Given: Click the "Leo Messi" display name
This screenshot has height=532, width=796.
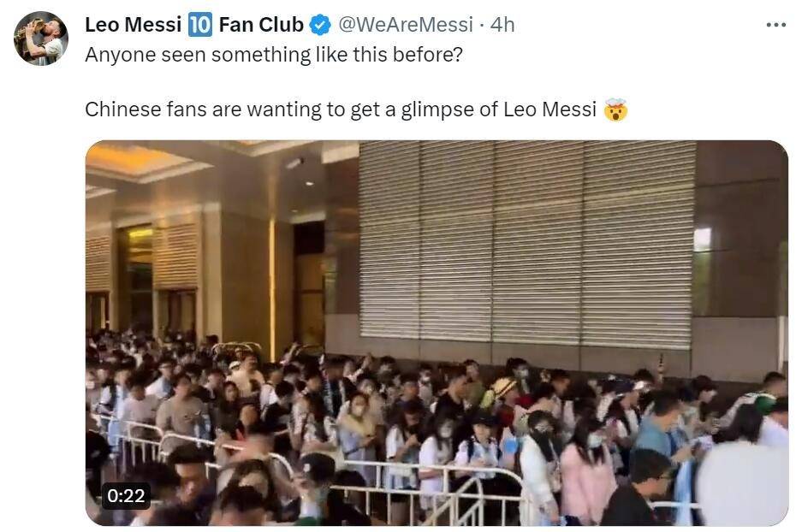Looking at the screenshot, I should [133, 24].
